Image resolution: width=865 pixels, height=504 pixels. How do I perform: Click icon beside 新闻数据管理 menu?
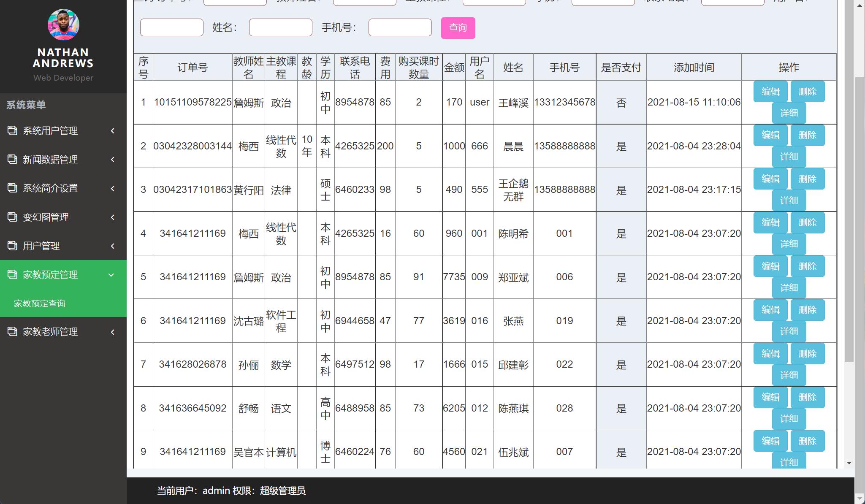(x=12, y=159)
